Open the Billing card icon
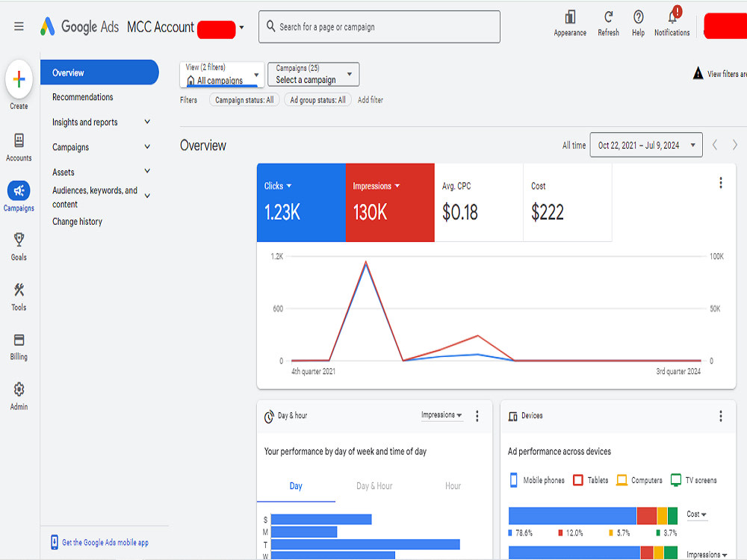This screenshot has height=560, width=747. [19, 340]
